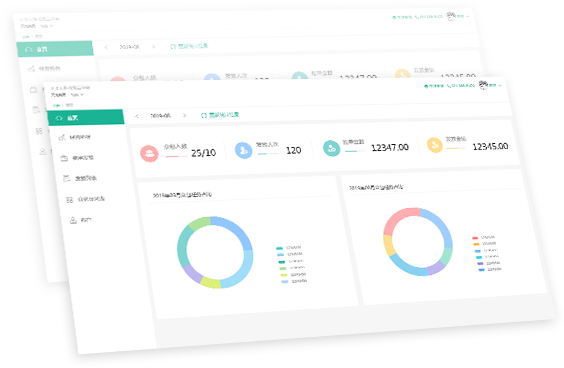564x368 pixels.
Task: Expand the company selector chevron under the front title
Action: point(82,95)
